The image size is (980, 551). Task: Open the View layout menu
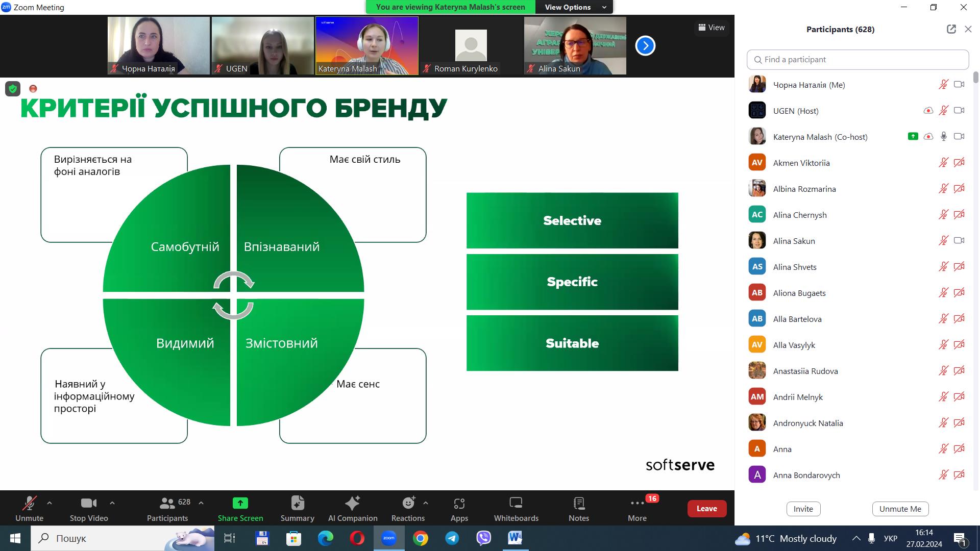(712, 28)
